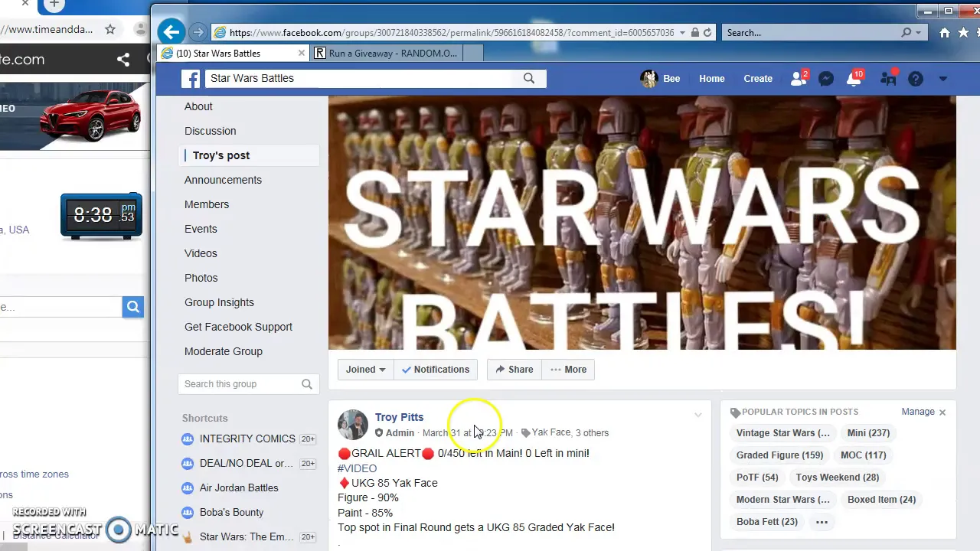The height and width of the screenshot is (551, 980).
Task: Expand the Facebook account menu arrow
Action: tap(943, 78)
